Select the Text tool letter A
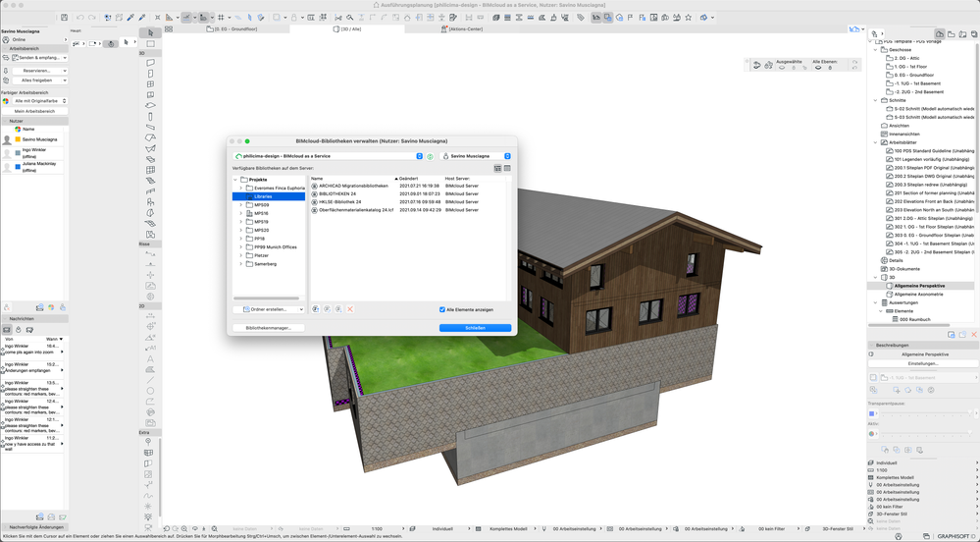Image resolution: width=980 pixels, height=542 pixels. pos(150,359)
